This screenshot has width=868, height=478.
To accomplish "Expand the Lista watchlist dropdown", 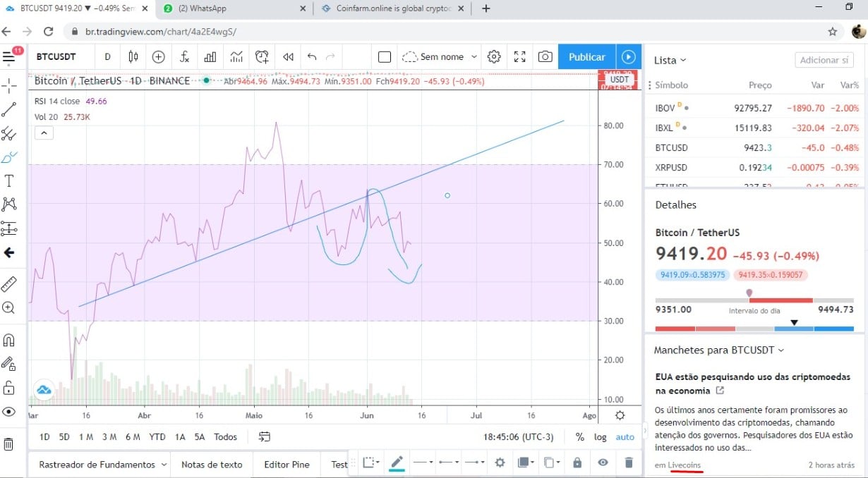I will coord(670,61).
